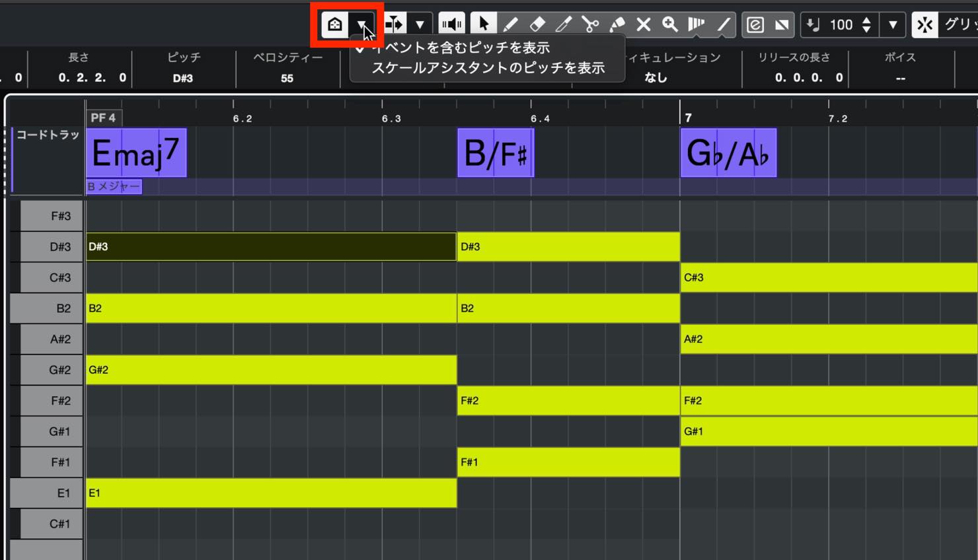Choose 'イベントを含むピッチを表示' menu entry

tap(461, 48)
